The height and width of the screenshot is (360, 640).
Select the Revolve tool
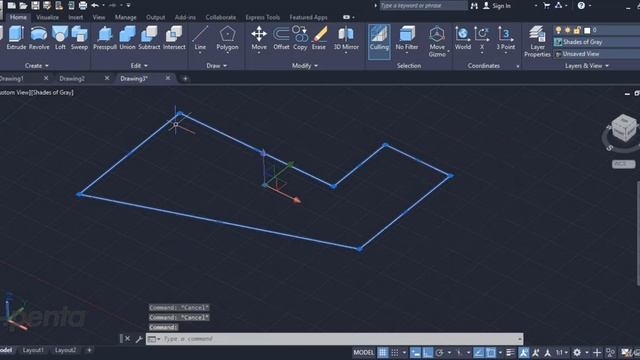[39, 38]
